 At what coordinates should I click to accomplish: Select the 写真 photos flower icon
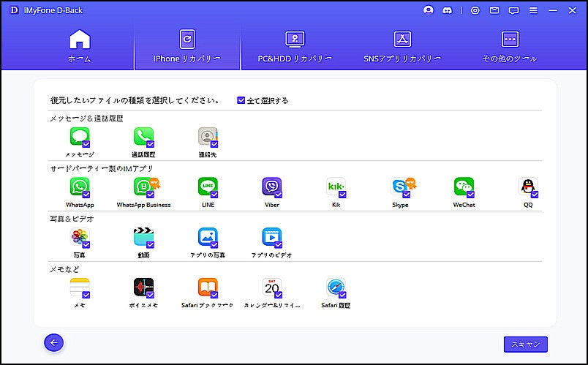tap(80, 237)
